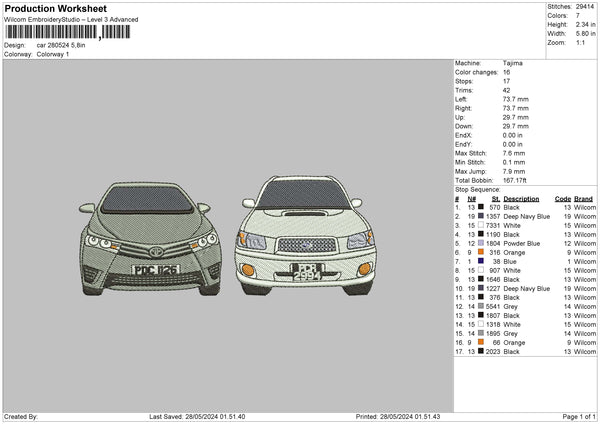The image size is (600, 424).
Task: Click the Colorway 1 value
Action: pyautogui.click(x=53, y=54)
